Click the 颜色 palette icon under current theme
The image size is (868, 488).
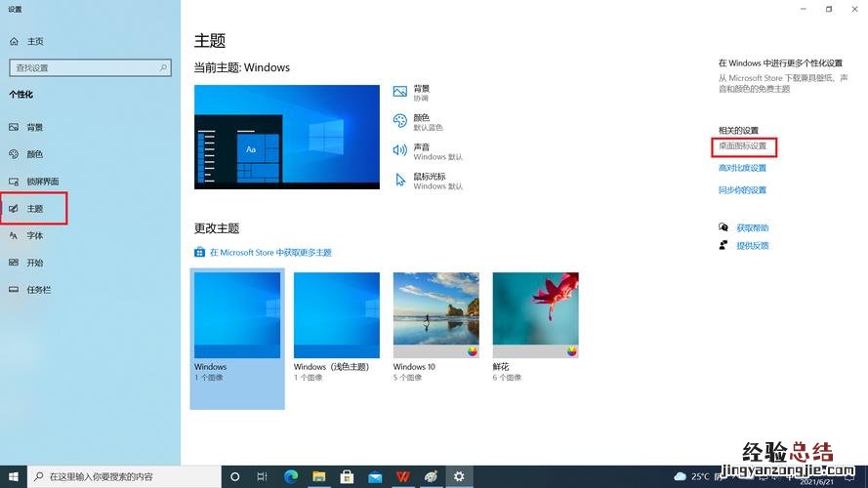[399, 121]
